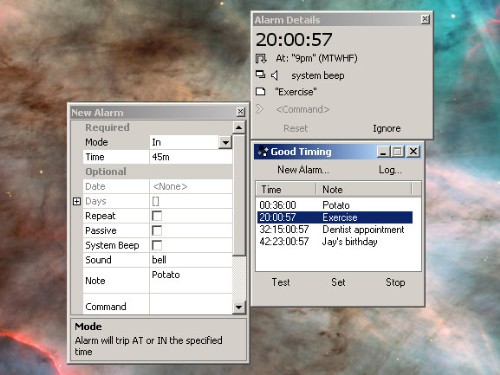Viewport: 500px width, 375px height.
Task: Click the speaker icon next to system beep
Action: pos(274,75)
